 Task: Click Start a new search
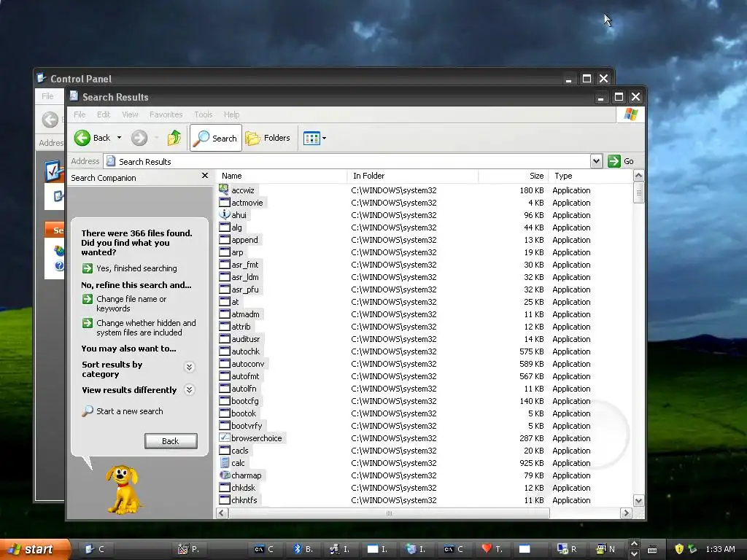pos(123,411)
